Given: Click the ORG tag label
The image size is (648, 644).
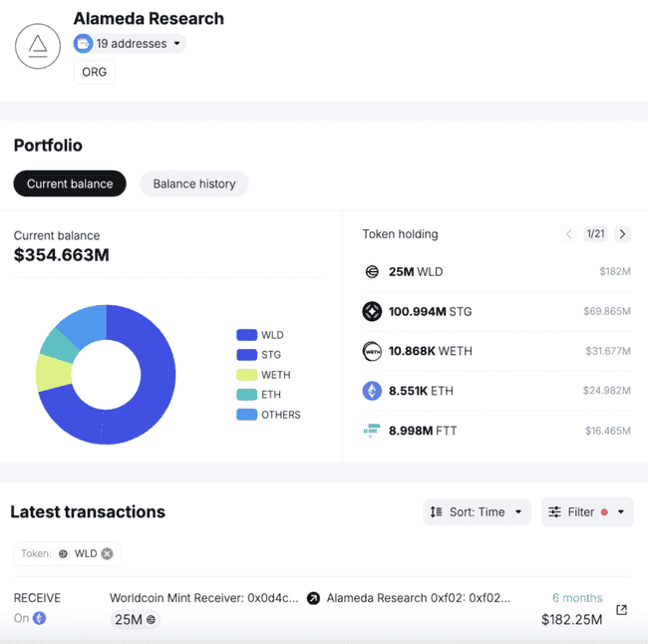Looking at the screenshot, I should click(x=95, y=73).
